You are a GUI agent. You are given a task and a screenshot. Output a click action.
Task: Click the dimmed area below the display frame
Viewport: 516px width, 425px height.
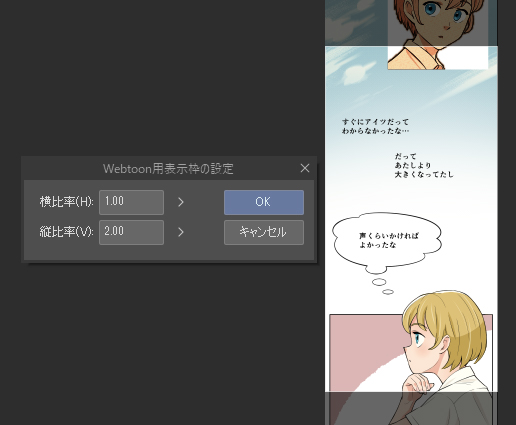tap(411, 409)
